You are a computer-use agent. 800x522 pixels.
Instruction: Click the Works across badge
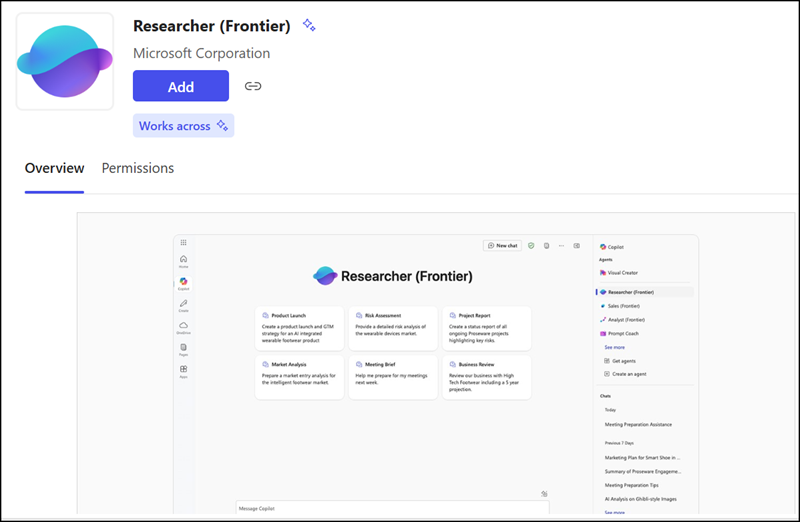[x=183, y=126]
